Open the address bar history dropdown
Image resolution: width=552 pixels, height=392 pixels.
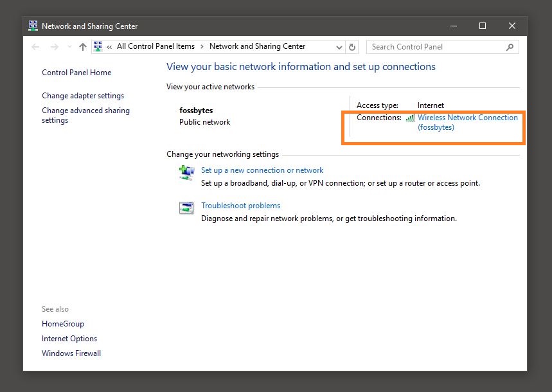[339, 46]
